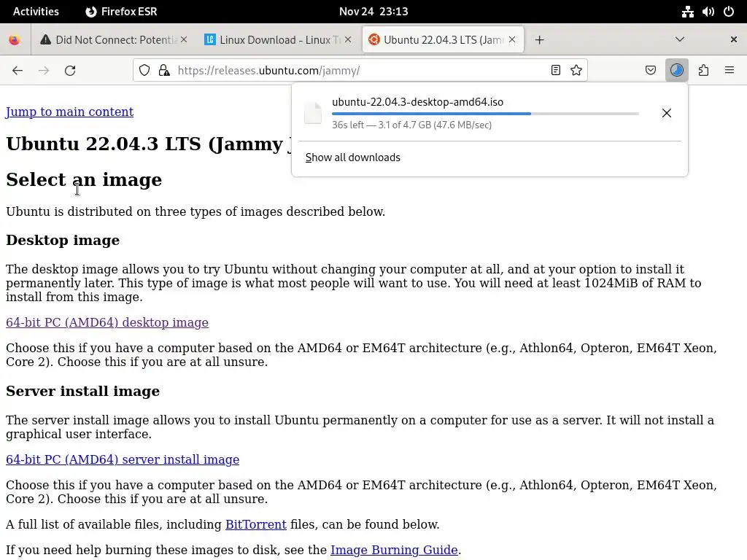Close the Linux Download tab
Viewport: 747px width, 560px height.
pos(348,39)
